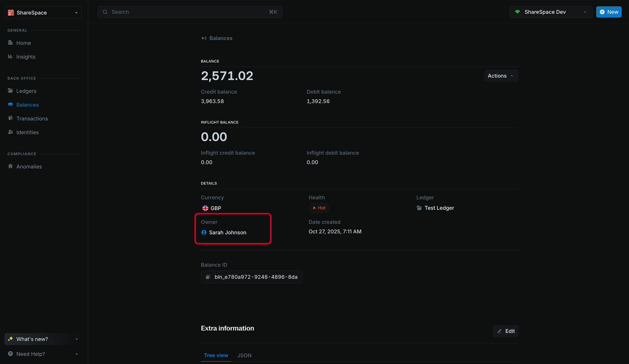Click the Identities people icon
629x364 pixels.
pos(10,132)
